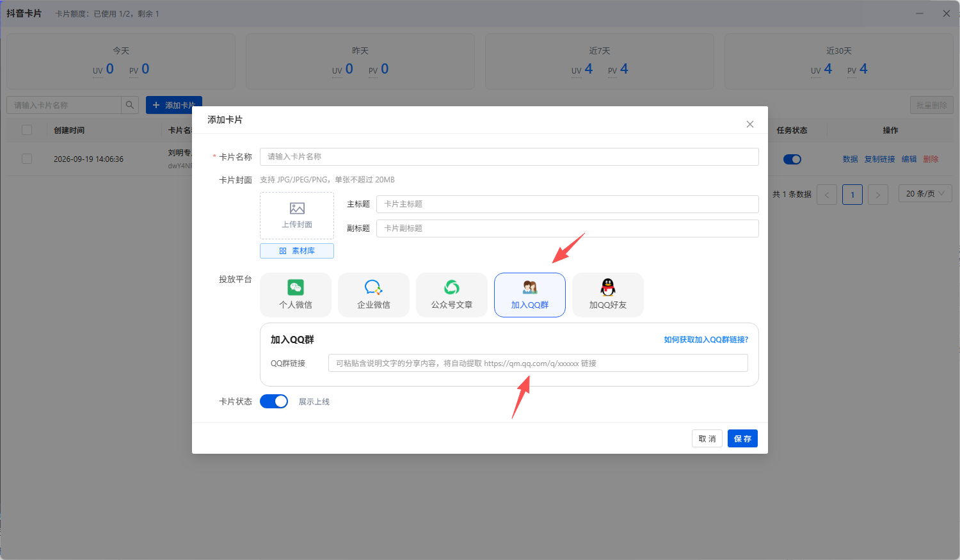Screen dimensions: 960x560
Task: Close the 添加卡片 dialog with X
Action: tap(750, 124)
